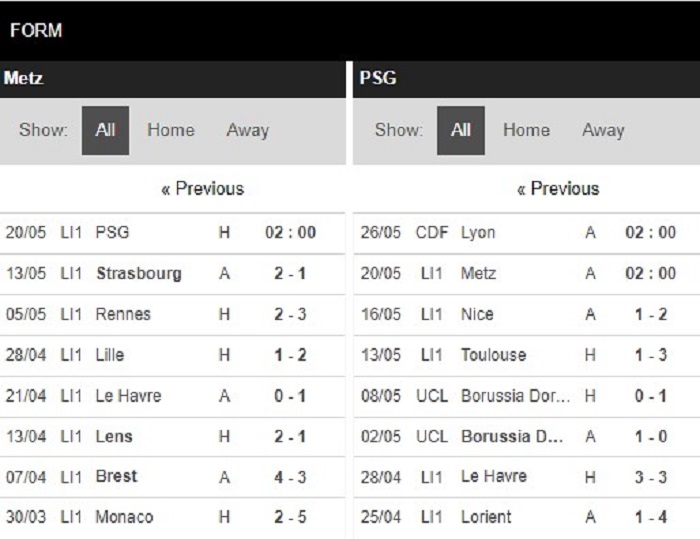Switch Metz form to Away matches

coord(248,130)
